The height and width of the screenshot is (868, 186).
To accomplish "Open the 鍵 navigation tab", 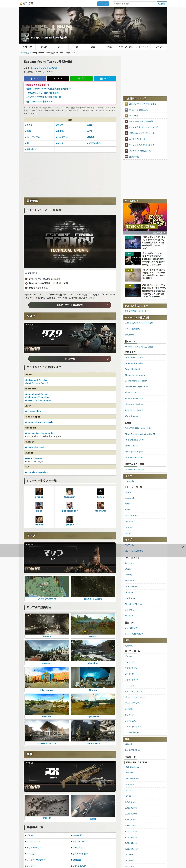I will point(77,47).
